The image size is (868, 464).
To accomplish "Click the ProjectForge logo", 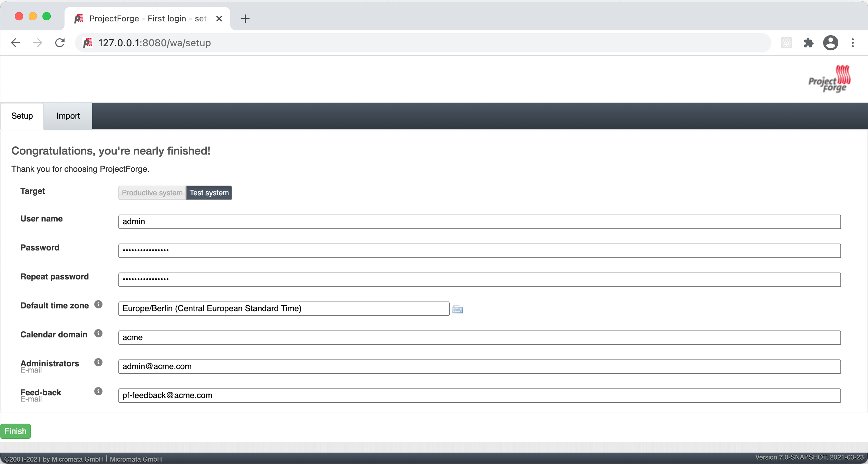I will 828,79.
